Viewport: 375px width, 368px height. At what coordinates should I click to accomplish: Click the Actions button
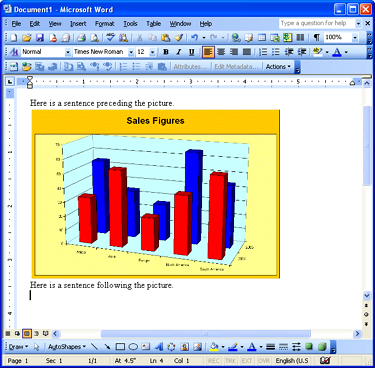(x=278, y=67)
